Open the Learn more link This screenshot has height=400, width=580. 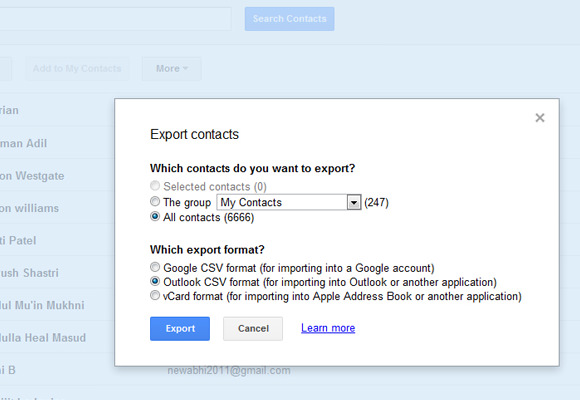pos(328,328)
